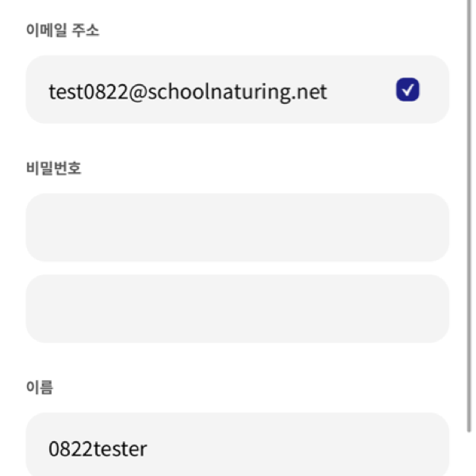Uncheck the box in the email row
Viewport: 476px width, 476px height.
click(x=407, y=90)
